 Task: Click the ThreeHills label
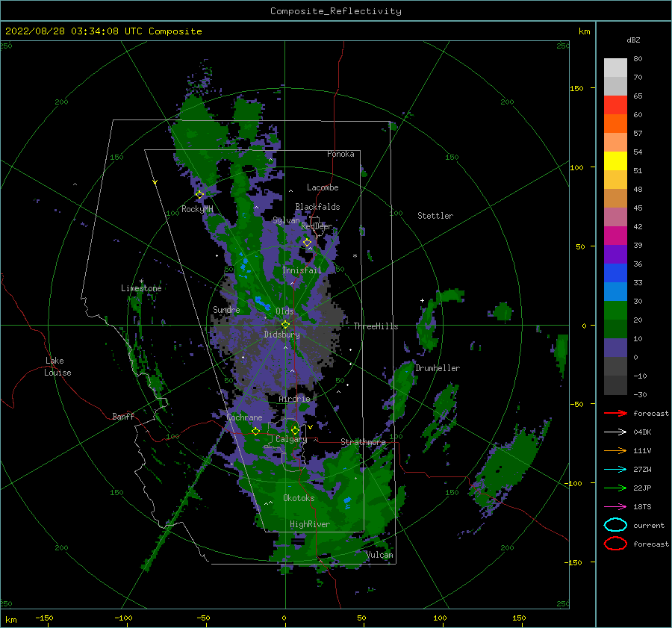point(376,326)
